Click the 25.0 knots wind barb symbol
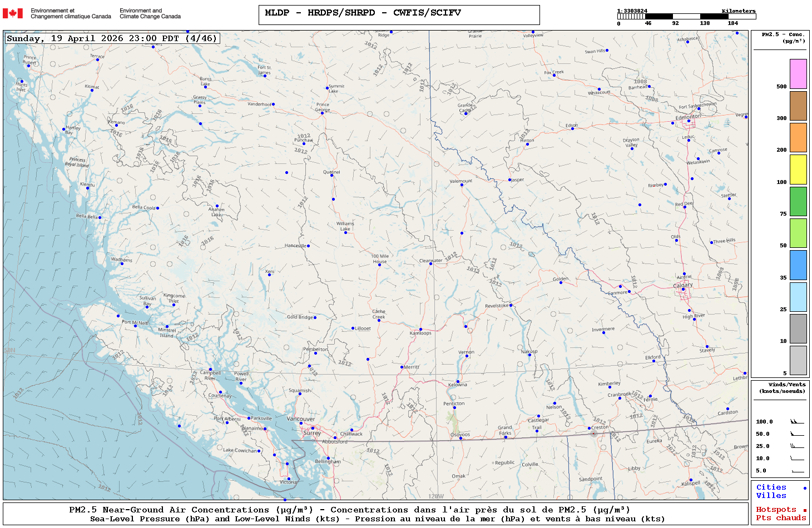The height and width of the screenshot is (528, 812). coord(796,446)
